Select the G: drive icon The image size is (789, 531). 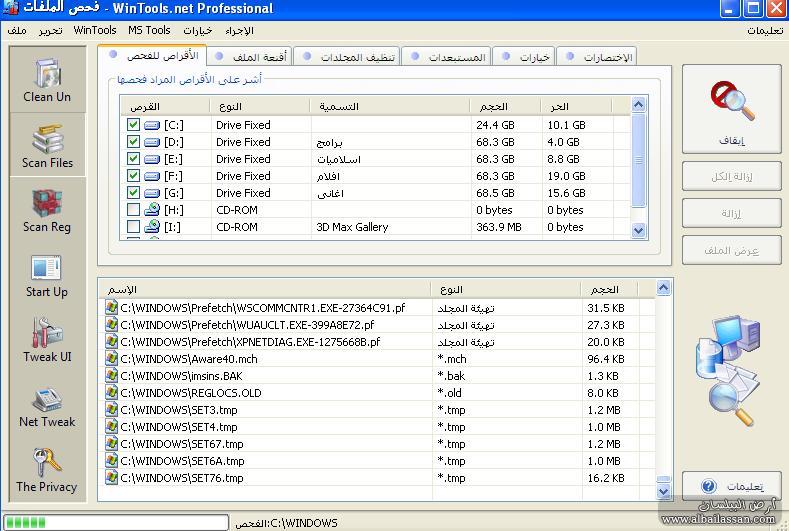(152, 193)
